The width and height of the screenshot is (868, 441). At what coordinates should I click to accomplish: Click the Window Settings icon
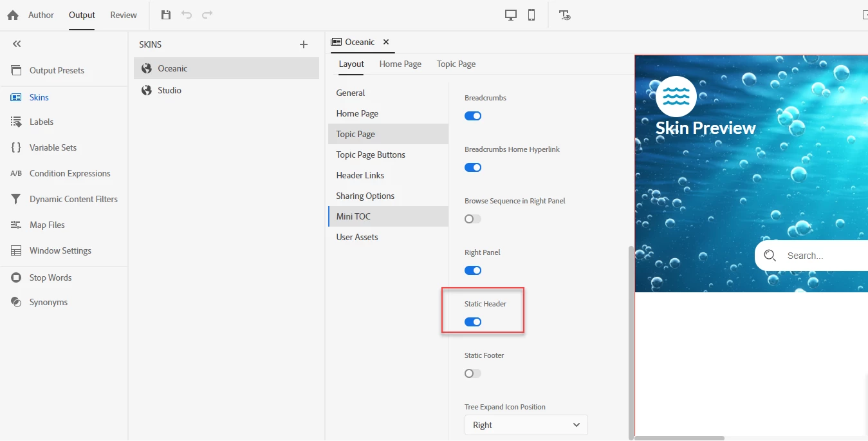(17, 250)
